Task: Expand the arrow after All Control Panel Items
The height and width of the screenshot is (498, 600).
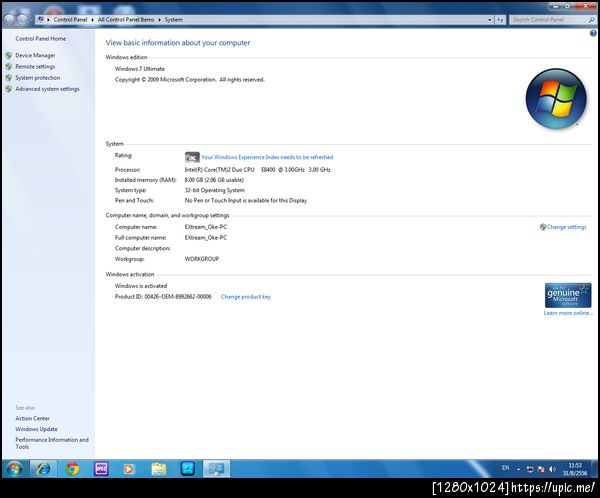Action: (x=160, y=20)
